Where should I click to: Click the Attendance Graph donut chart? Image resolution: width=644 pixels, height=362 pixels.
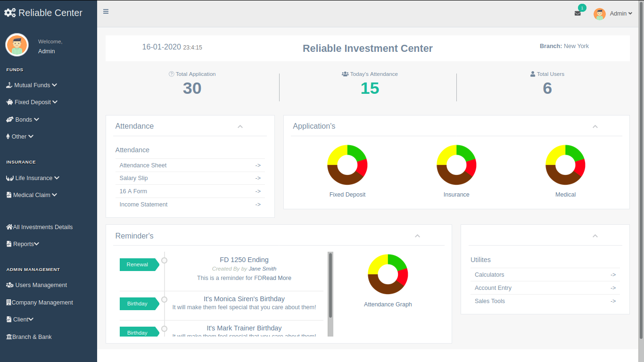tap(388, 274)
